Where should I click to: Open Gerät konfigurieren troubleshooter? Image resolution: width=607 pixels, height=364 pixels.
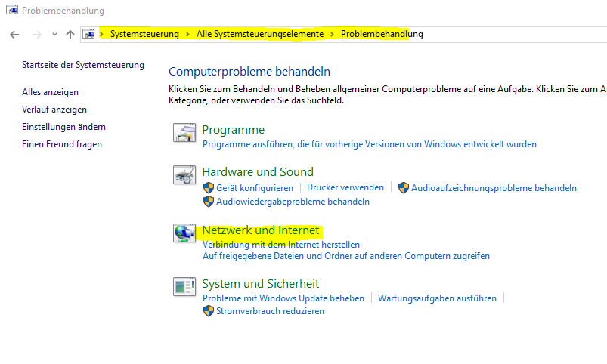click(255, 188)
